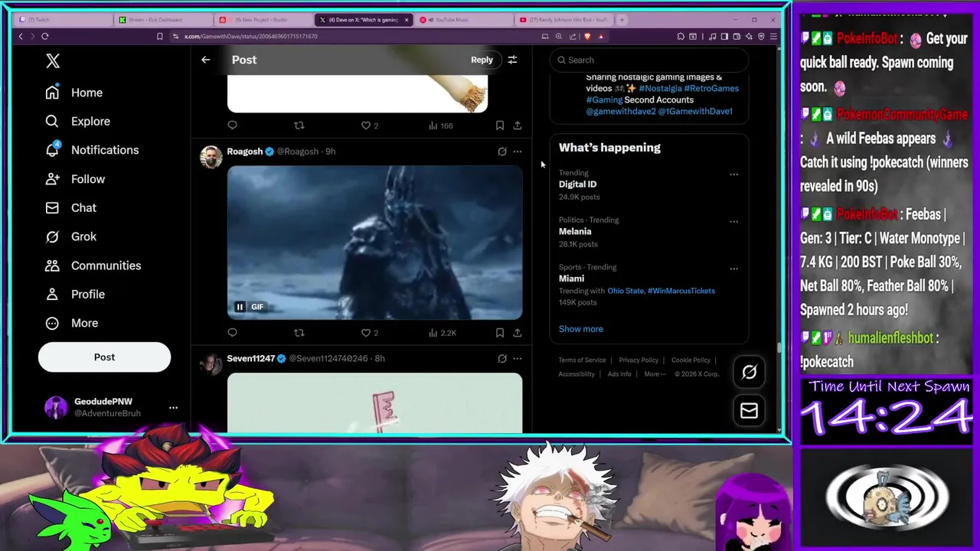
Task: Click Grok icon on Seven11247's post
Action: [502, 358]
